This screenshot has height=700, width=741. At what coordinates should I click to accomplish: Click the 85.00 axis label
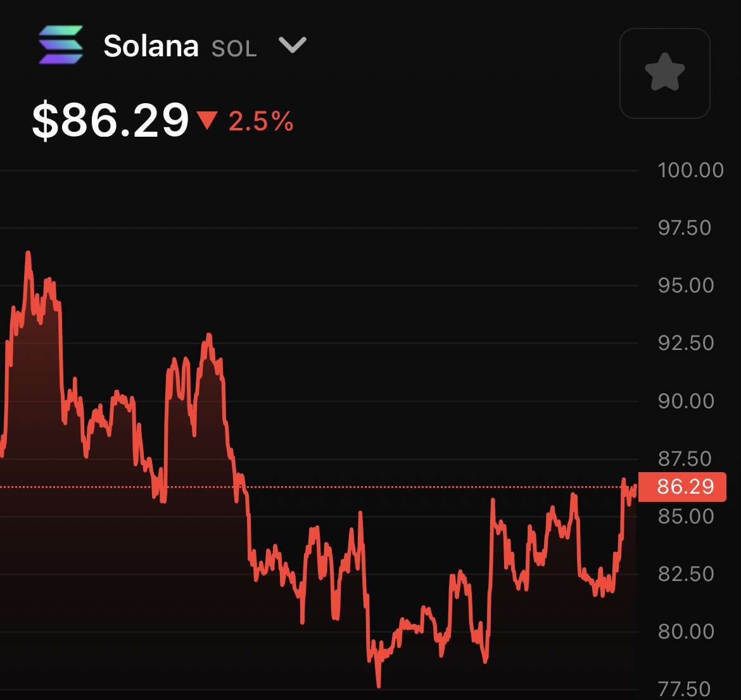click(686, 516)
